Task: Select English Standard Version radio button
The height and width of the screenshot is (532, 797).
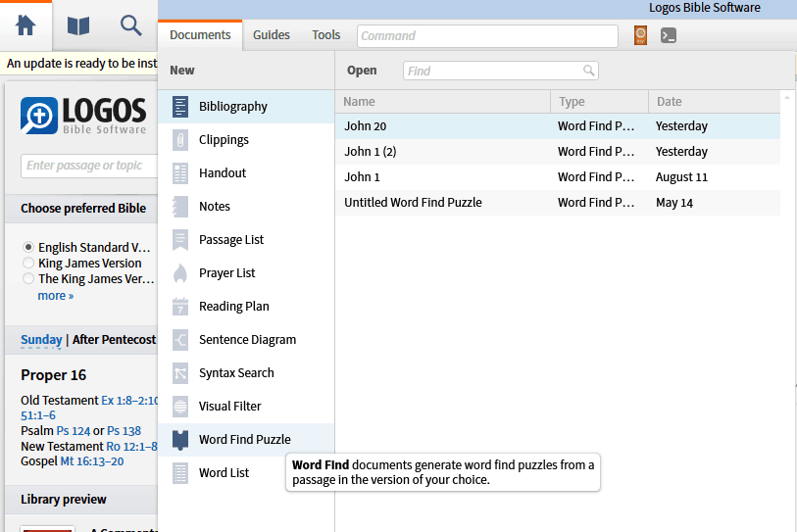Action: point(28,248)
